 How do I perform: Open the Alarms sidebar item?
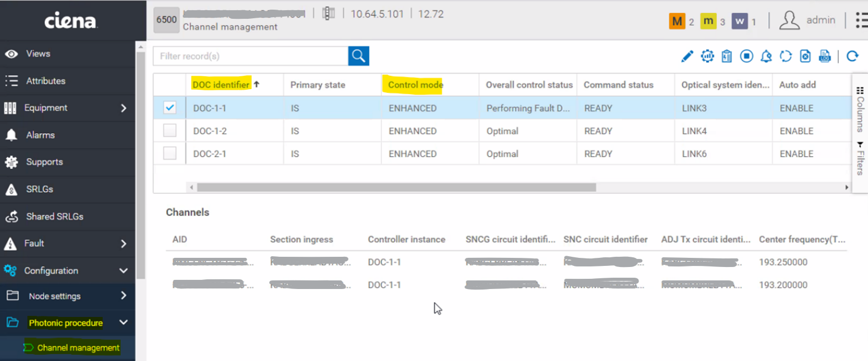tap(40, 135)
